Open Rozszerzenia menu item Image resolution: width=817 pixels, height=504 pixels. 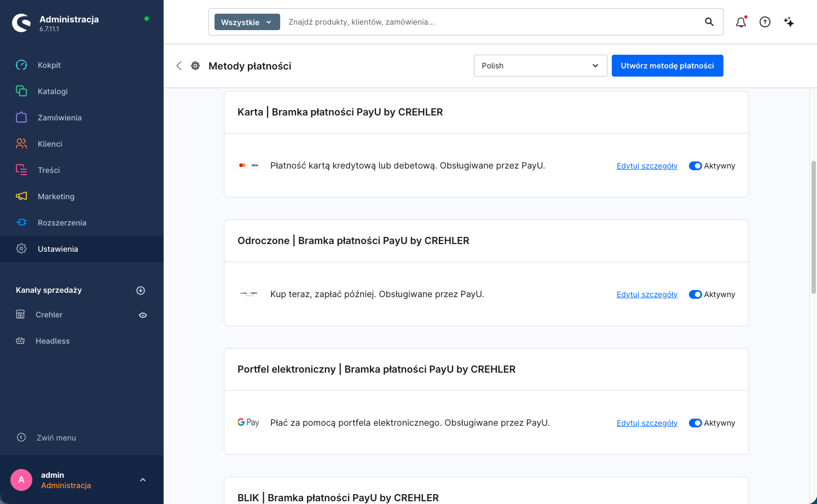[x=82, y=223]
